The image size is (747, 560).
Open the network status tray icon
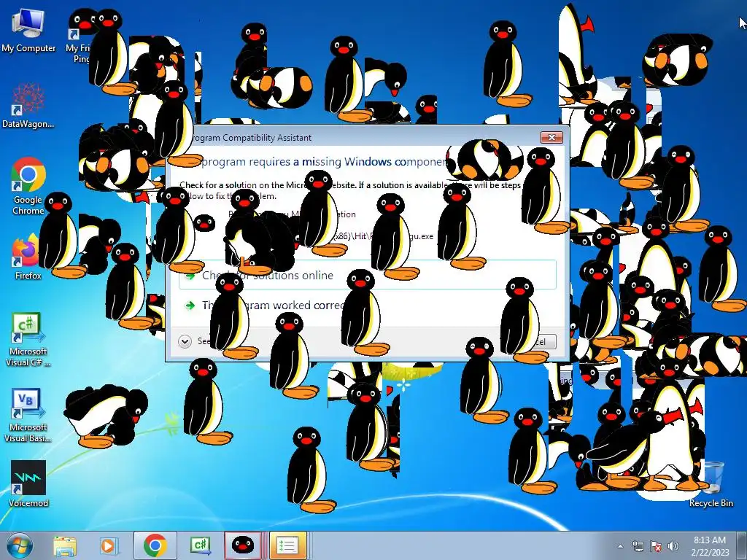[x=638, y=546]
